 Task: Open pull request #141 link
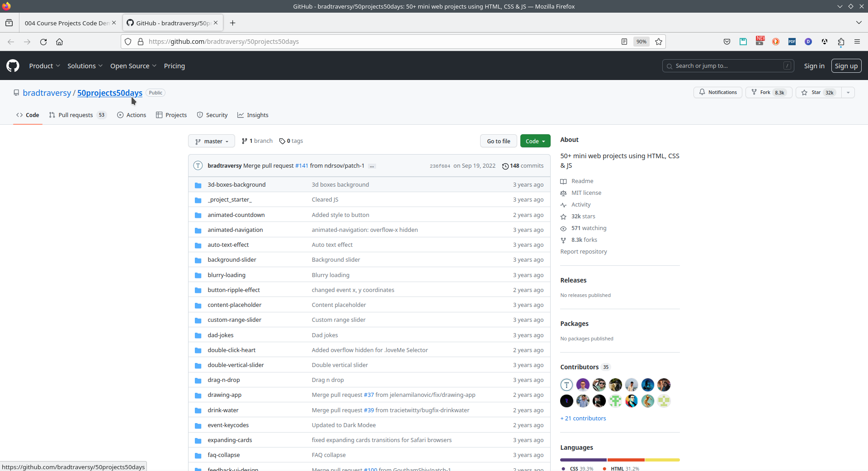pos(302,166)
